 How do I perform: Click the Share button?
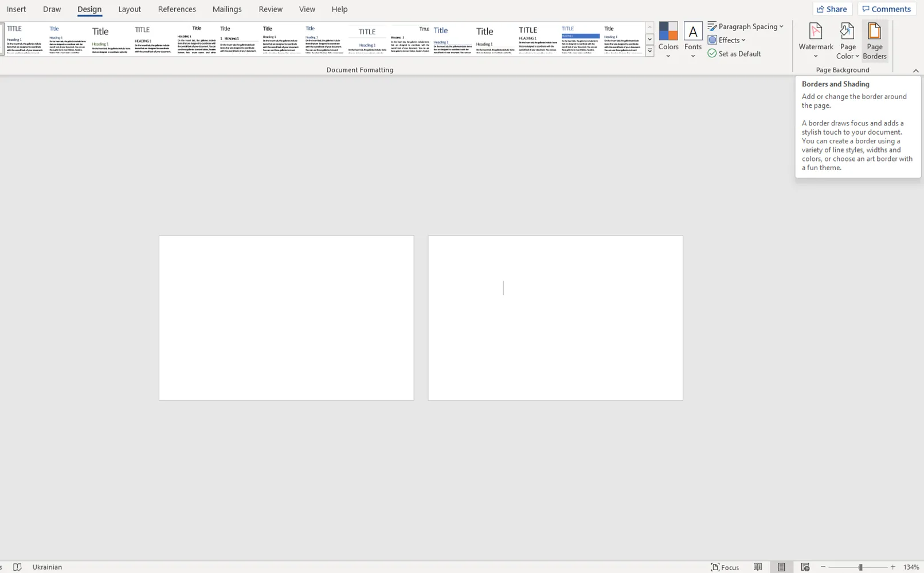[832, 9]
